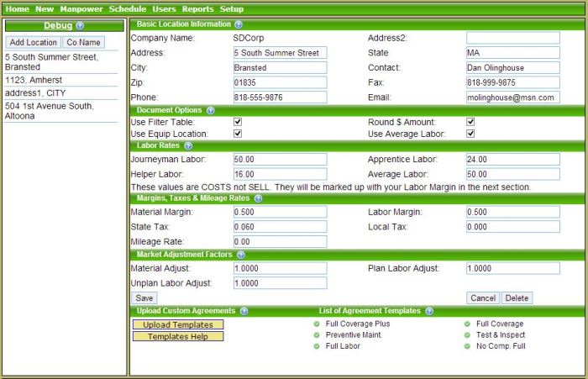Click help icon next to Document Options

coord(210,110)
